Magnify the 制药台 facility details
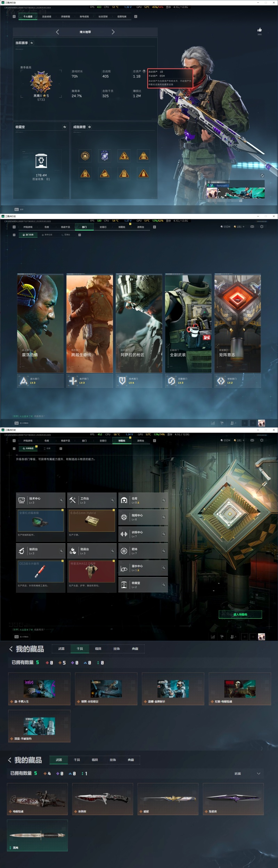The width and height of the screenshot is (278, 868). coord(61,551)
